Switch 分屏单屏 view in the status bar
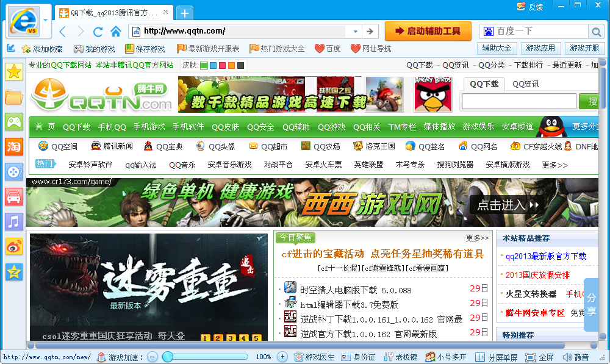The height and width of the screenshot is (364, 610). [x=497, y=357]
